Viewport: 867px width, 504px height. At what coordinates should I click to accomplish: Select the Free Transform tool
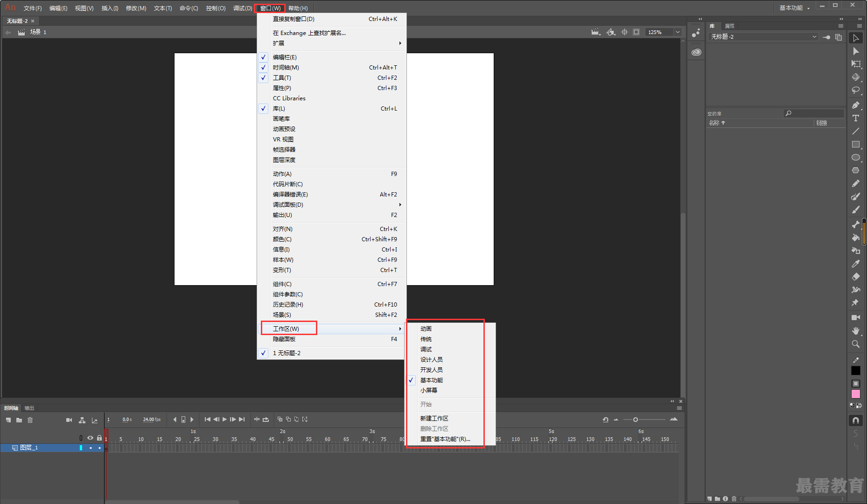856,64
